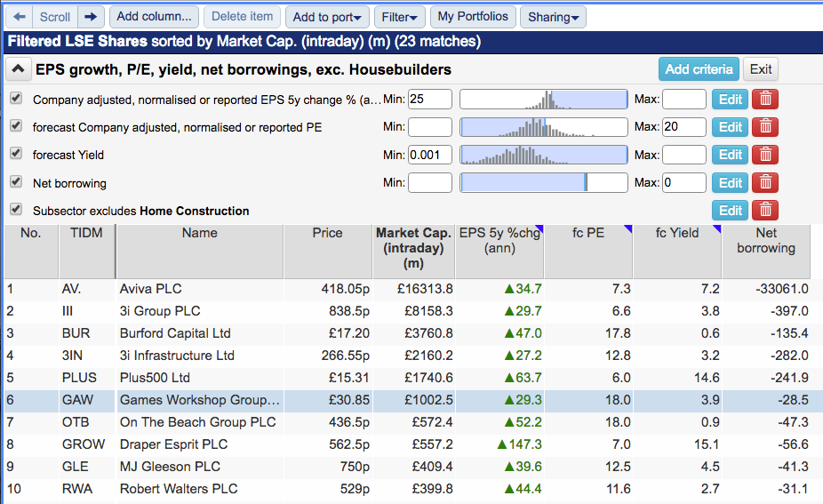Collapse the filter criteria panel chevron

point(18,69)
